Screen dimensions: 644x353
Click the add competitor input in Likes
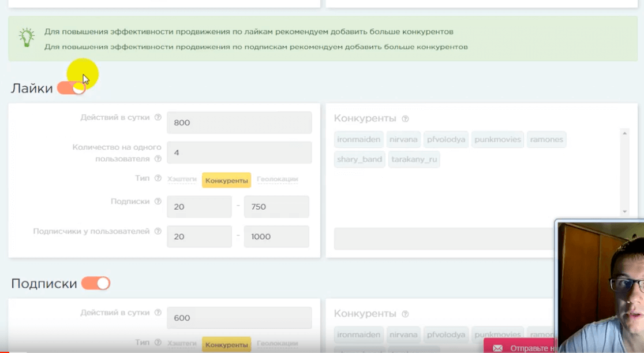pyautogui.click(x=444, y=239)
